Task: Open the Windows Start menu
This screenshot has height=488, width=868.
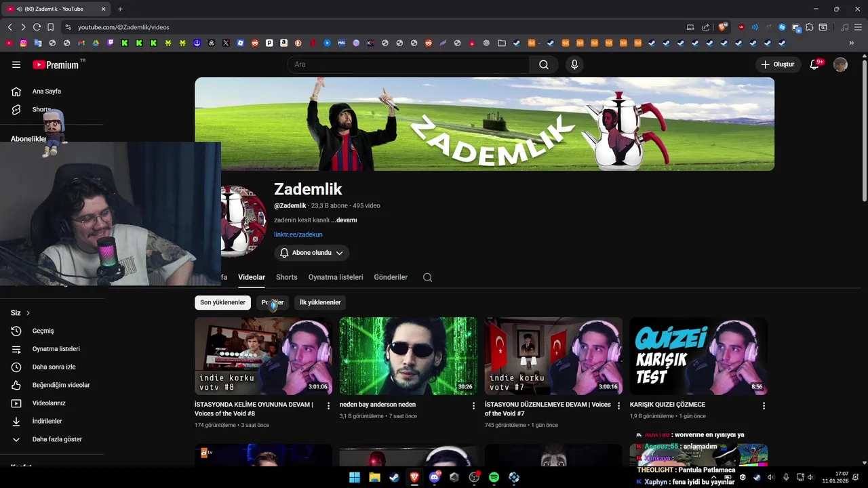Action: point(355,477)
